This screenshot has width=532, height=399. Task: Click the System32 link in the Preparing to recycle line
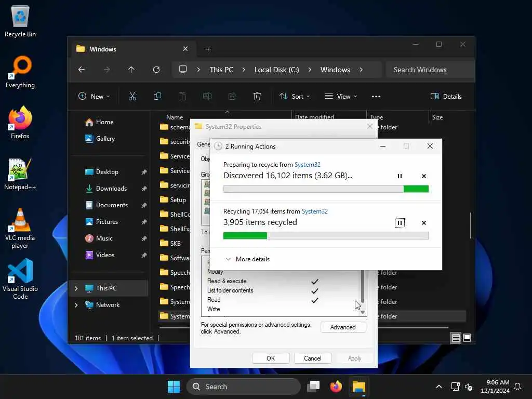(x=308, y=165)
